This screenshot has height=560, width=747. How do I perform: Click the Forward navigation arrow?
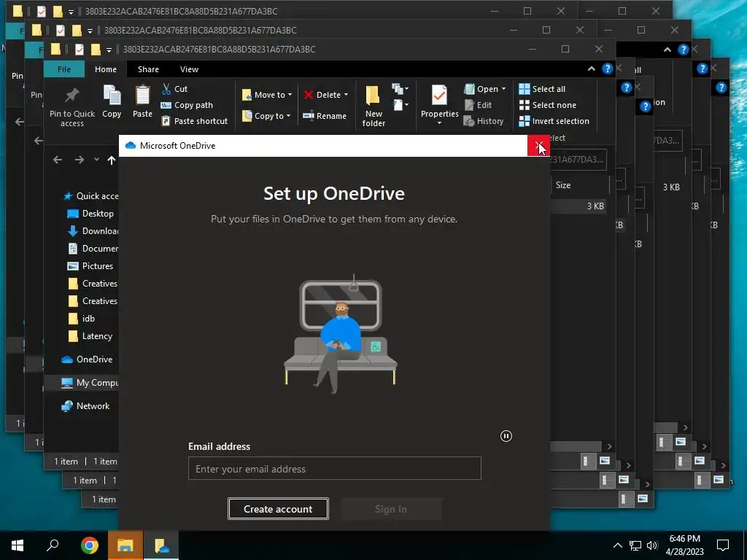point(79,160)
